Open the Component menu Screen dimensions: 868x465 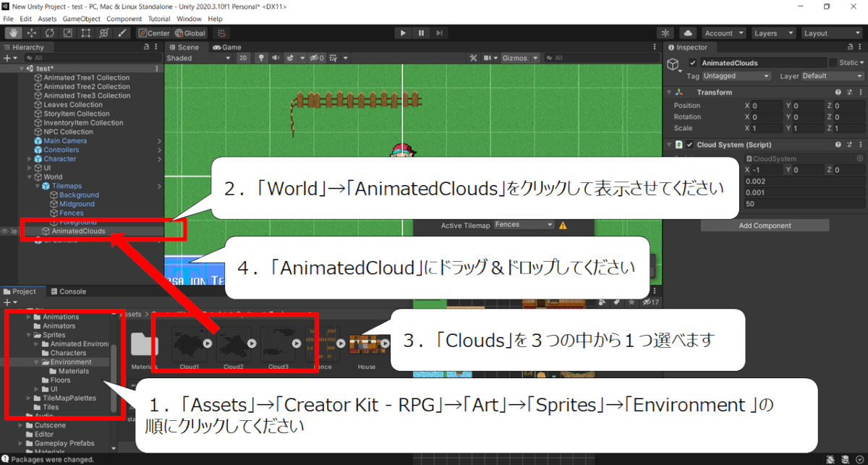tap(124, 18)
